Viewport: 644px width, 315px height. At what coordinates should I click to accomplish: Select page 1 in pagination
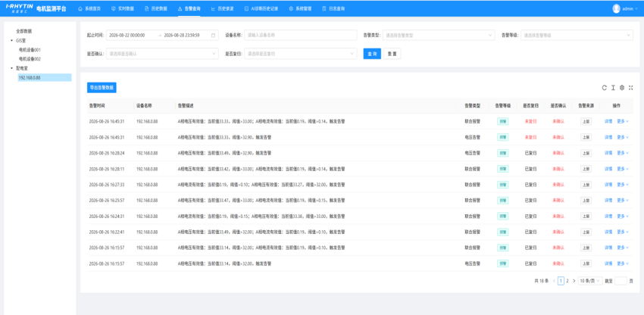pyautogui.click(x=561, y=281)
